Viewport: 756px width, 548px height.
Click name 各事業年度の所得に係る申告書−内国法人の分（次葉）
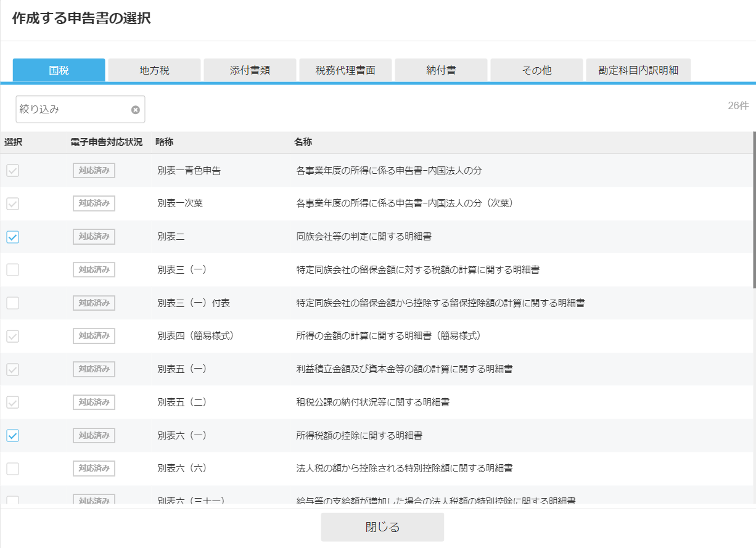pos(405,203)
